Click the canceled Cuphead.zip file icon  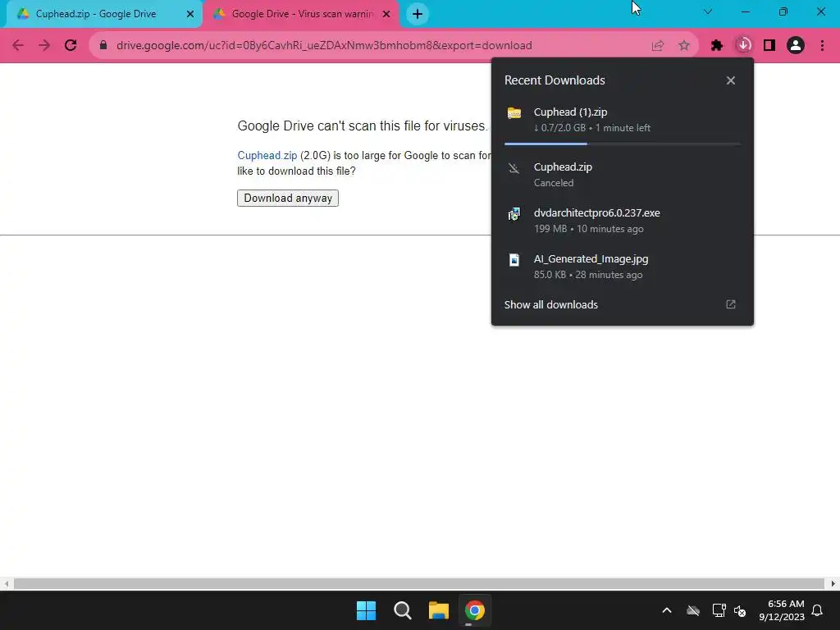(514, 168)
